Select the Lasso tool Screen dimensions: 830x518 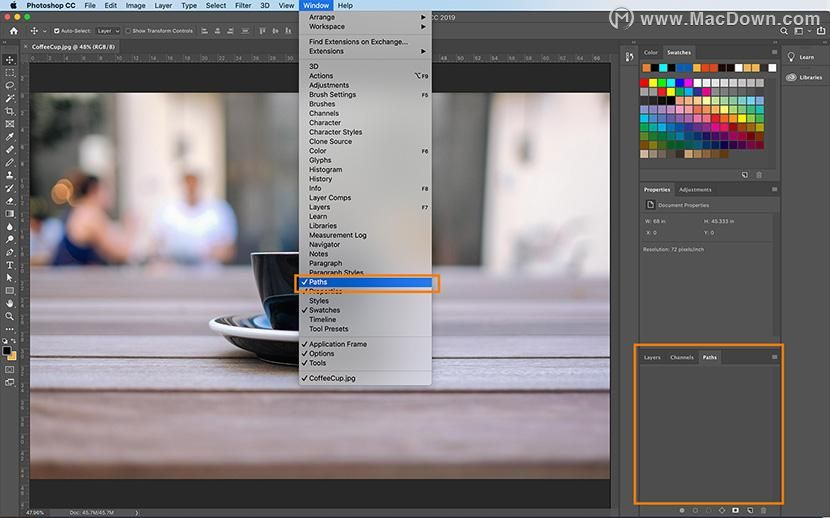pos(10,85)
